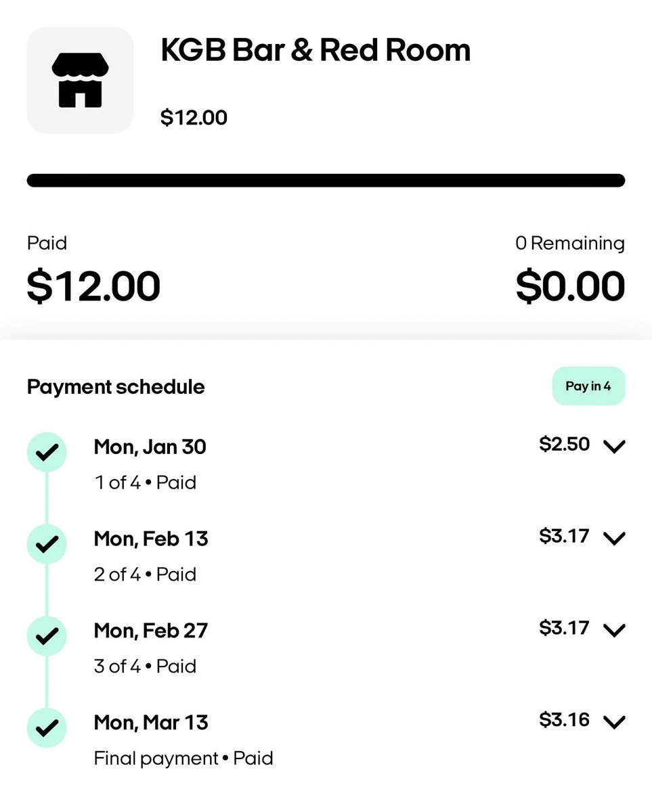The height and width of the screenshot is (812, 652).
Task: Select the Mon, Jan 30 payment row
Action: click(326, 464)
